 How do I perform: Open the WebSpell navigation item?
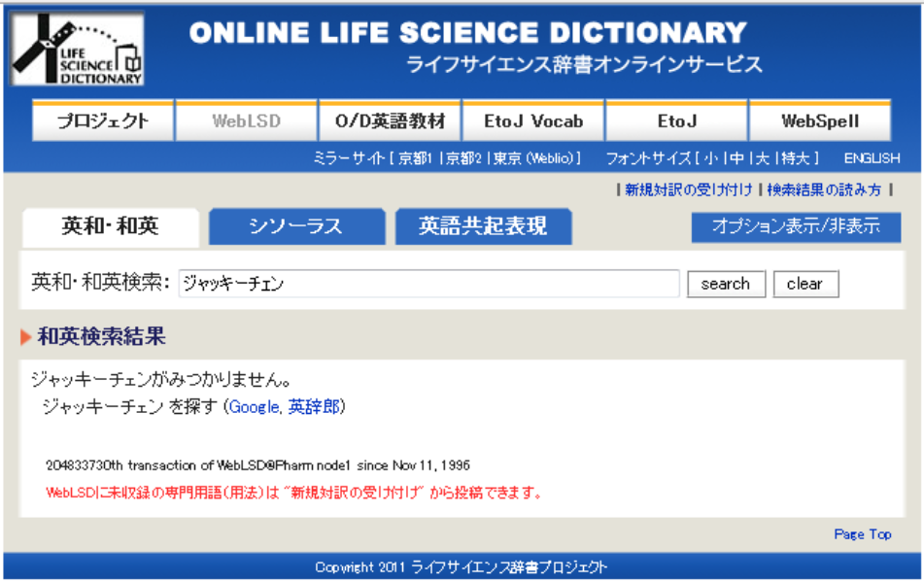(819, 121)
